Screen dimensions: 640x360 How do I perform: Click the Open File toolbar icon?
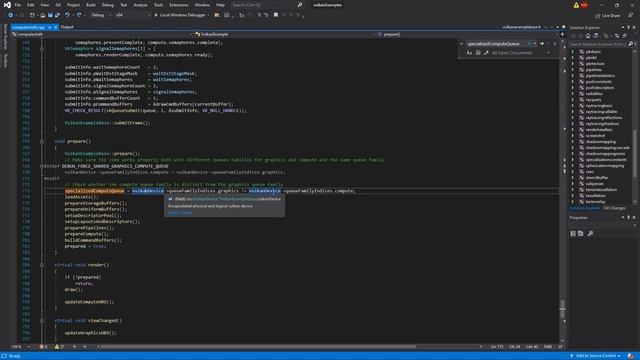pos(42,15)
